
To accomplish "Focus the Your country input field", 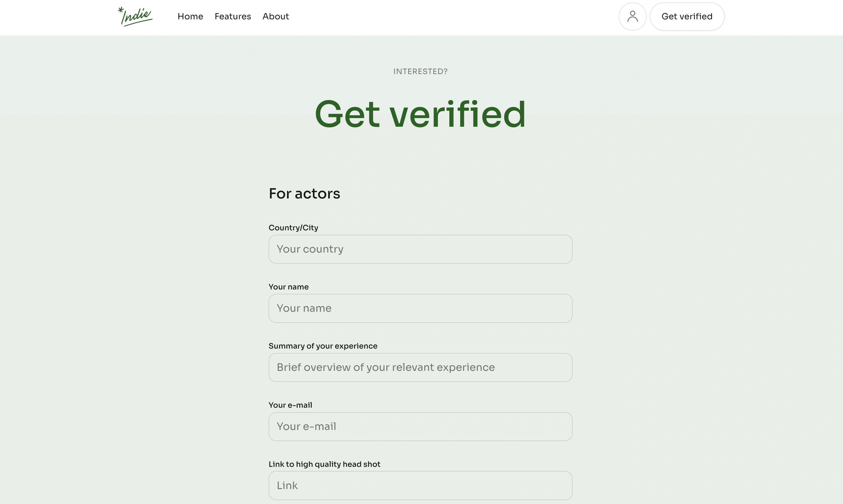I will tap(420, 249).
